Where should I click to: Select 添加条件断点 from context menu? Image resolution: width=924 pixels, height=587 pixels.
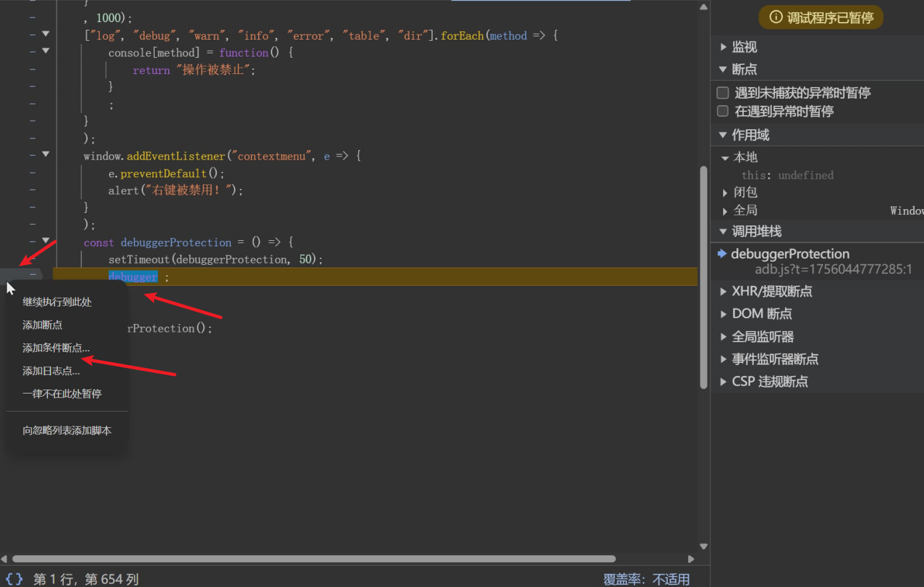[x=56, y=348]
